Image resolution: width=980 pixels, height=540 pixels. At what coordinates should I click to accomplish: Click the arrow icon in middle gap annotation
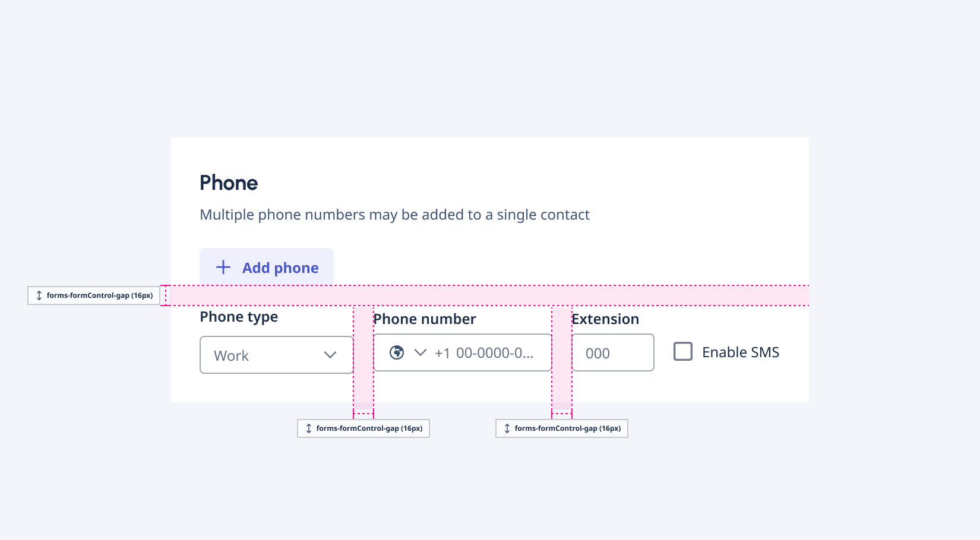309,428
